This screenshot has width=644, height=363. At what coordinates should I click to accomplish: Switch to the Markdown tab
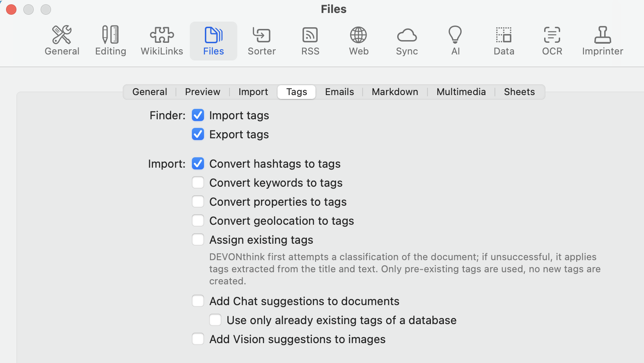(x=395, y=92)
